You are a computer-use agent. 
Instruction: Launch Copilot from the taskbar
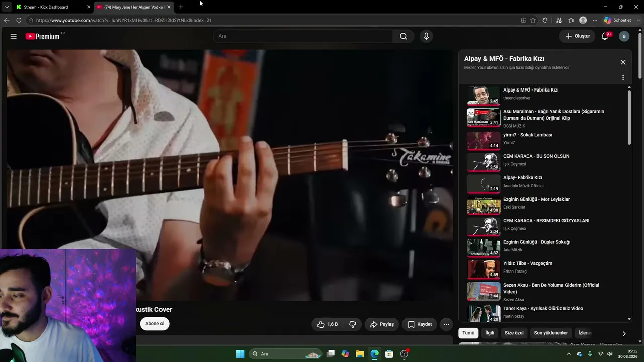(x=345, y=354)
